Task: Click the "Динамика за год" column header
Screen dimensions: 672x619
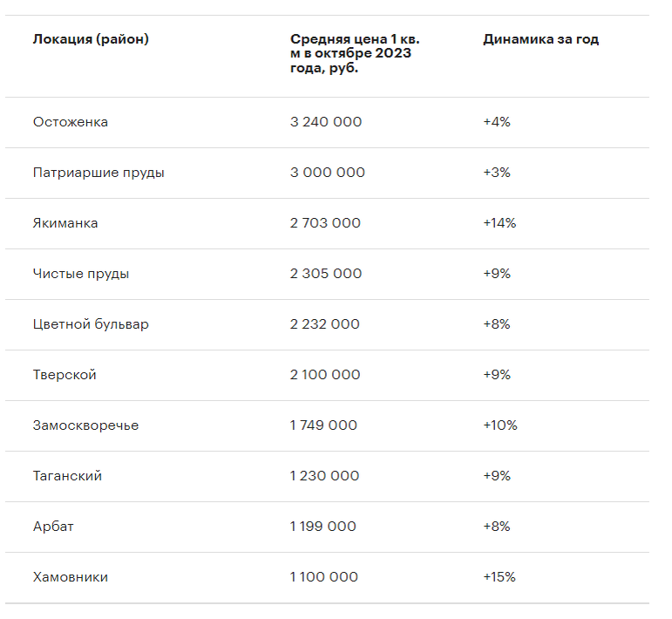Action: coord(540,39)
